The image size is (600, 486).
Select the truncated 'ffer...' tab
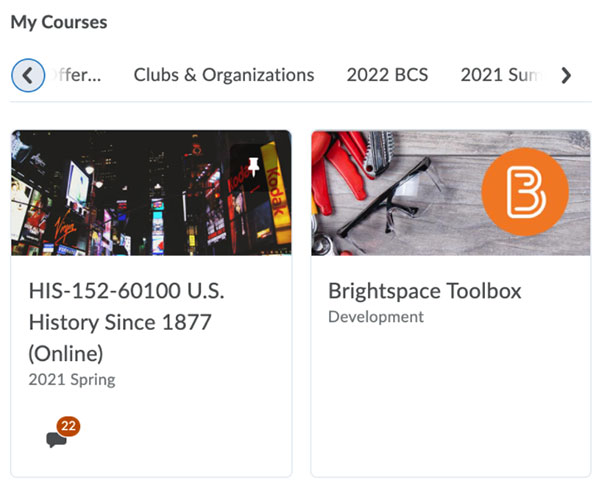pos(76,75)
